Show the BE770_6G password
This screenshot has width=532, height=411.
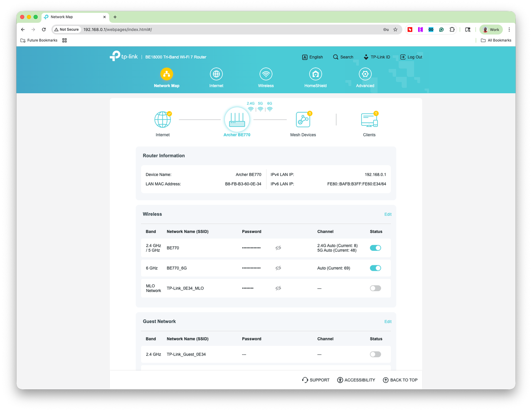(x=278, y=268)
